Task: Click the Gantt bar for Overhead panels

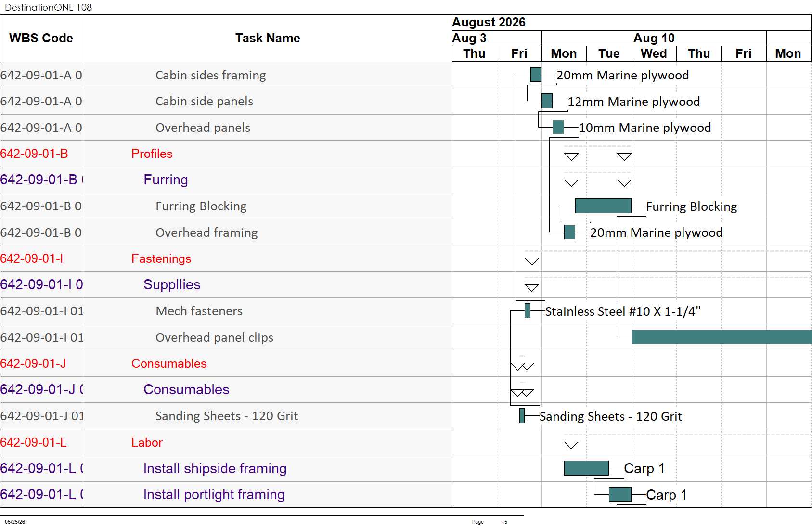Action: click(x=558, y=127)
